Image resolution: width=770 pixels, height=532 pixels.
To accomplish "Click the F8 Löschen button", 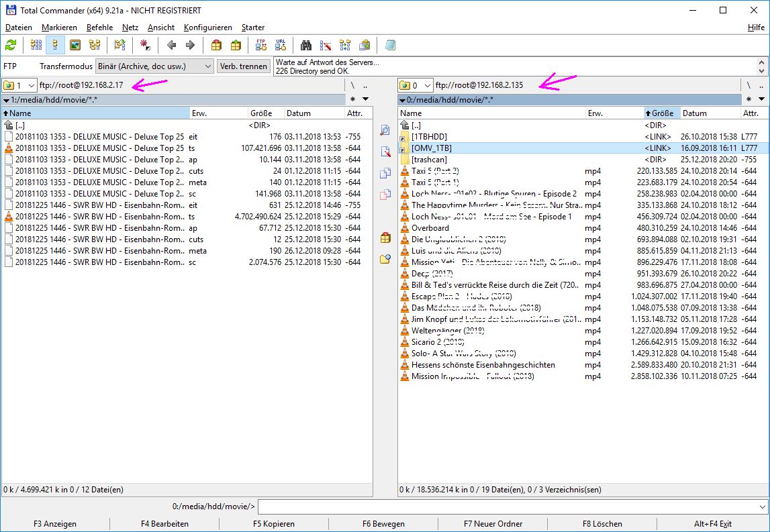I will (x=603, y=524).
